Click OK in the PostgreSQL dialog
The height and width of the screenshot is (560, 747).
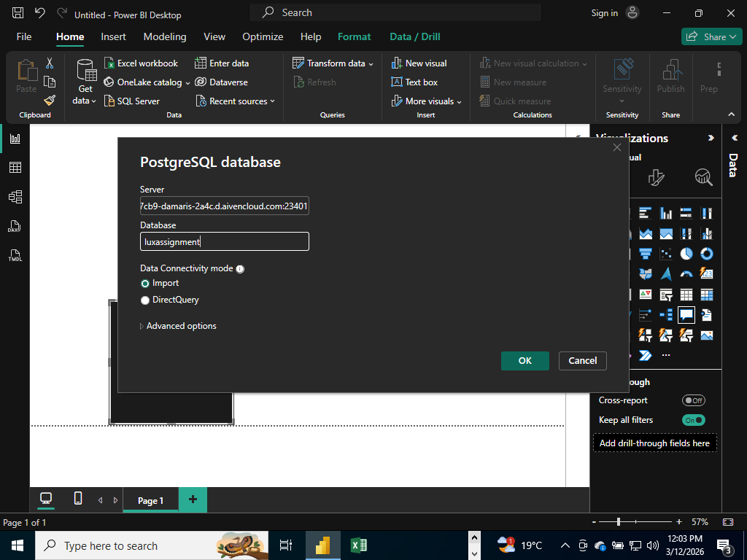tap(525, 361)
